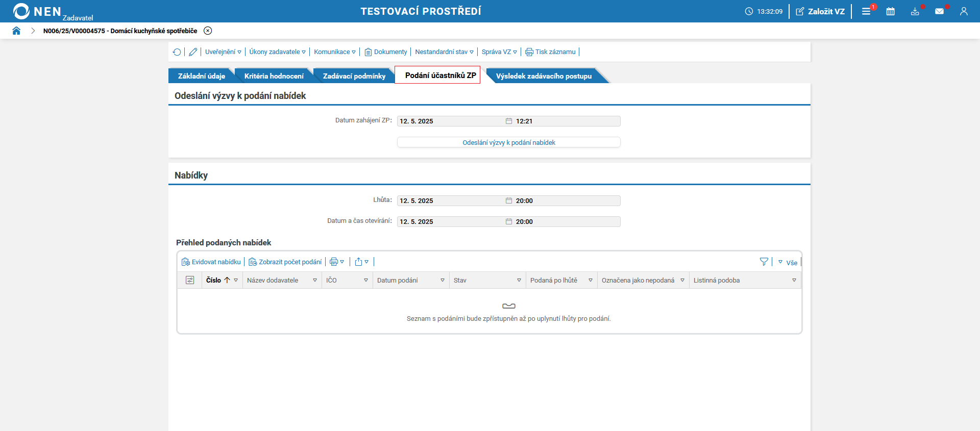Open the calendar icon in header

pos(891,11)
